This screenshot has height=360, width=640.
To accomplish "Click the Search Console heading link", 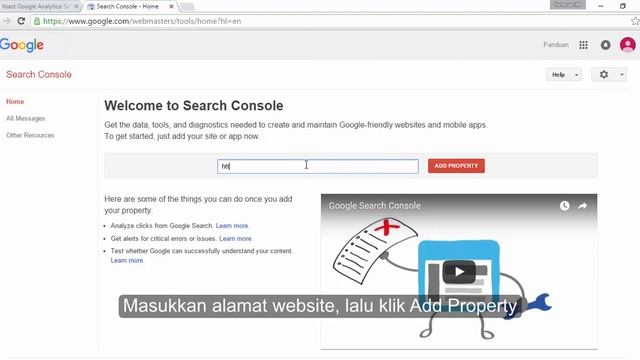I will pyautogui.click(x=39, y=74).
